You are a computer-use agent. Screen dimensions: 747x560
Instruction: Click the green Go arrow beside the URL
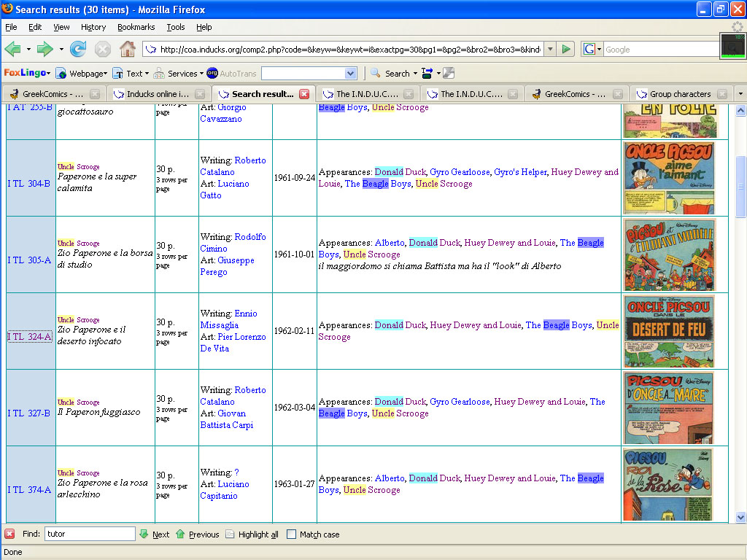[566, 49]
